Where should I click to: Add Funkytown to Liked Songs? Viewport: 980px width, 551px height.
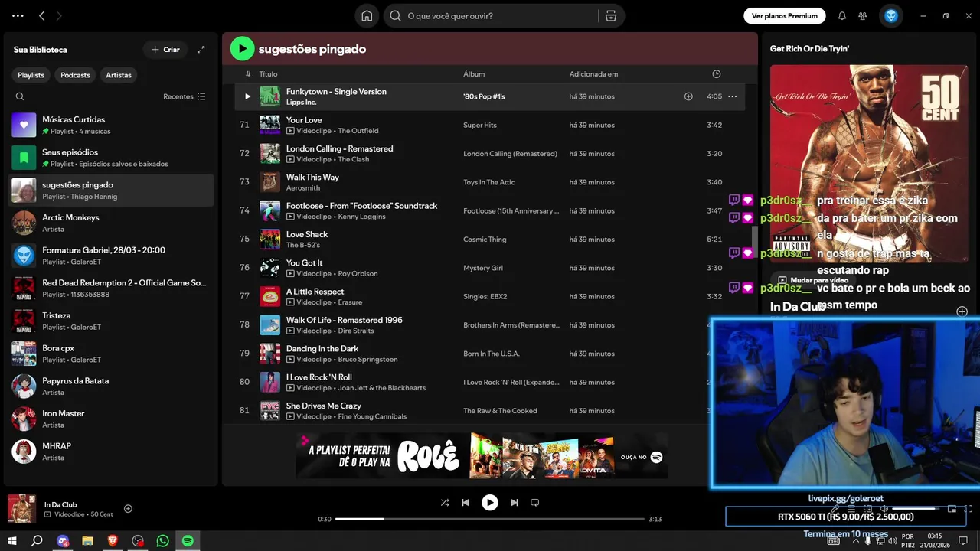coord(688,96)
